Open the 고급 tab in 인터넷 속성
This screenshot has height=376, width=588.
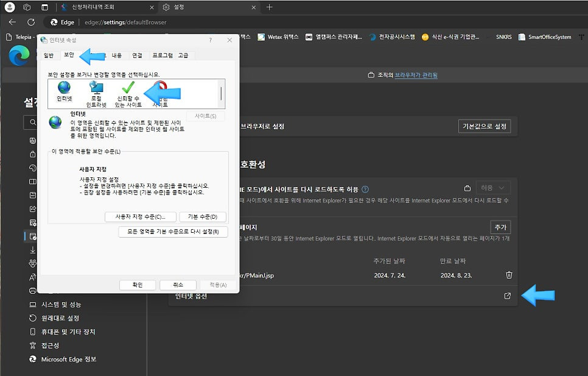pos(183,55)
